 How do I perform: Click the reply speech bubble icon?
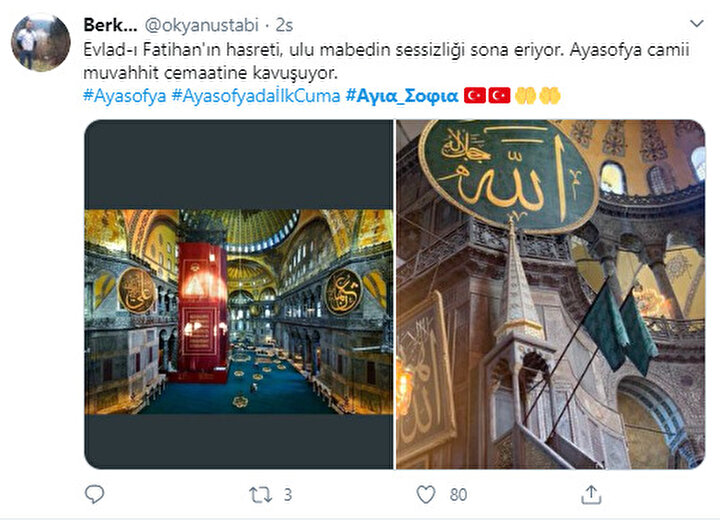click(x=95, y=494)
